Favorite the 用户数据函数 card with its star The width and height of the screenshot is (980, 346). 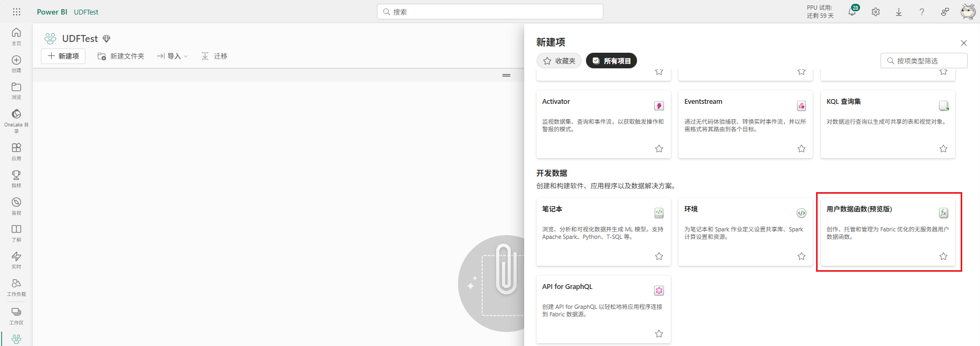pyautogui.click(x=943, y=256)
